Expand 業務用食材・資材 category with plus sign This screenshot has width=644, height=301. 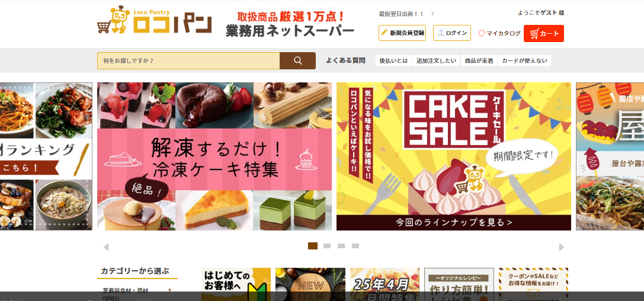tap(169, 290)
